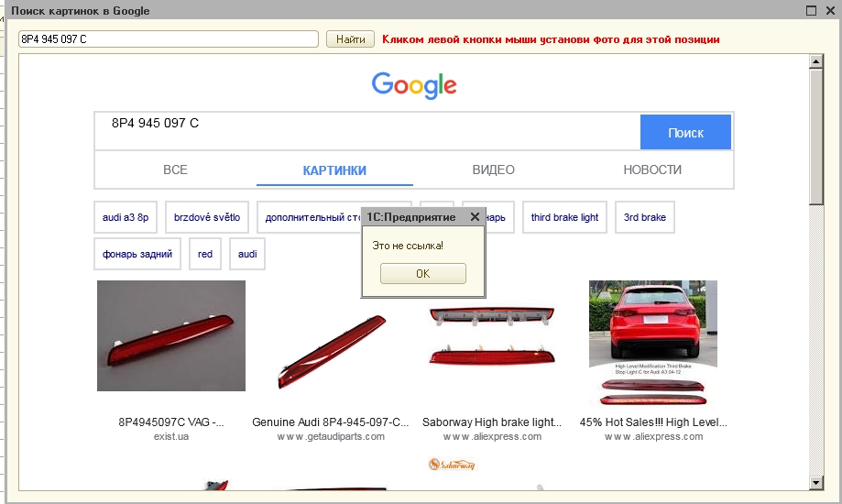Select the Saborway brake light image
Viewport: 842px width, 504px height.
pos(492,335)
